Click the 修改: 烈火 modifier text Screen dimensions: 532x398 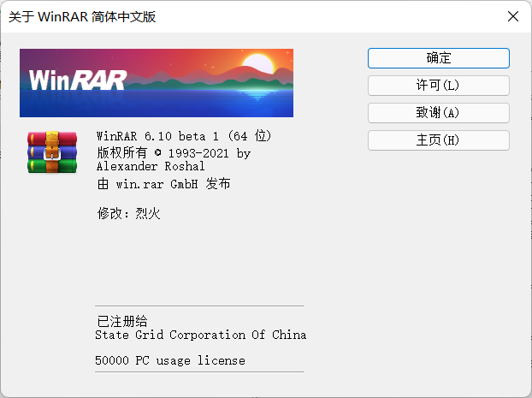(x=128, y=213)
